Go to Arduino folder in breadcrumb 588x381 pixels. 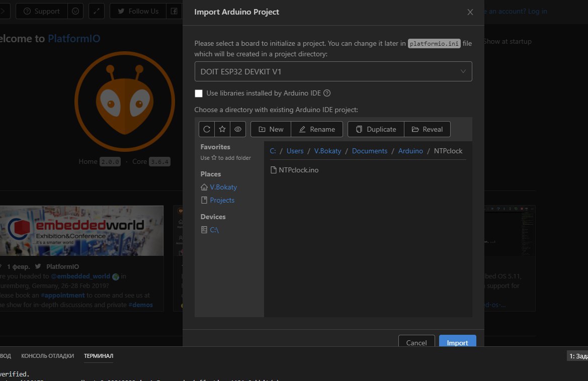pyautogui.click(x=410, y=151)
